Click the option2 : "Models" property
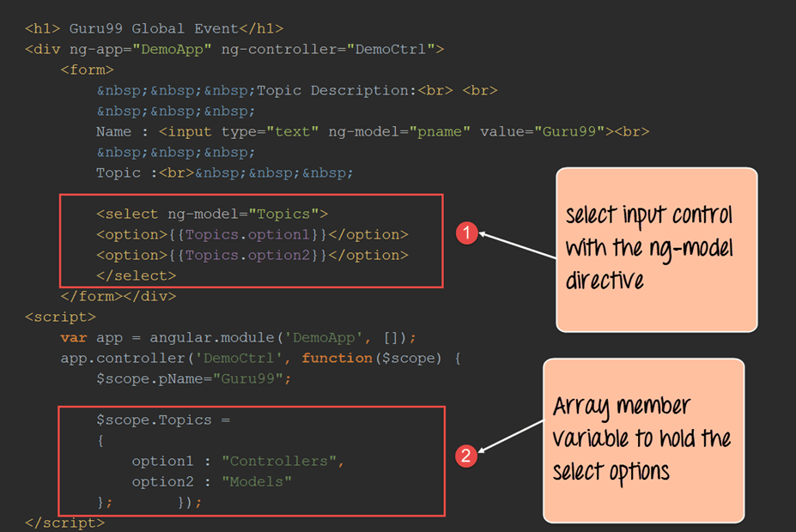This screenshot has height=532, width=796. [x=211, y=481]
